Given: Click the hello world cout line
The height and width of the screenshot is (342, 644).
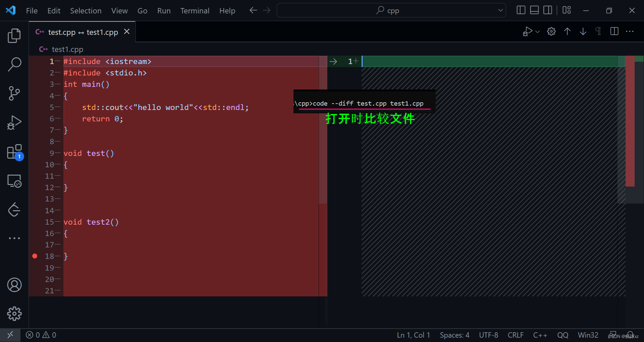Looking at the screenshot, I should coord(165,108).
